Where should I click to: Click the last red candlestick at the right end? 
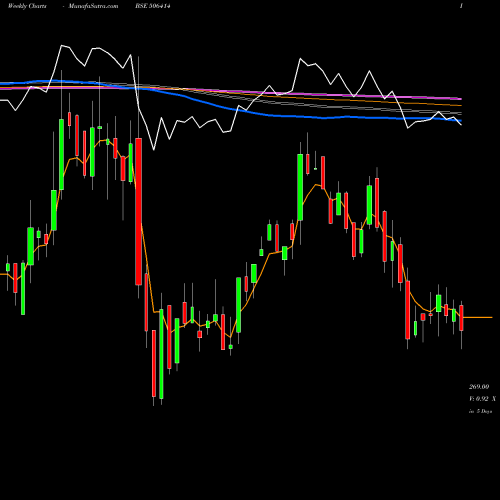[x=461, y=318]
